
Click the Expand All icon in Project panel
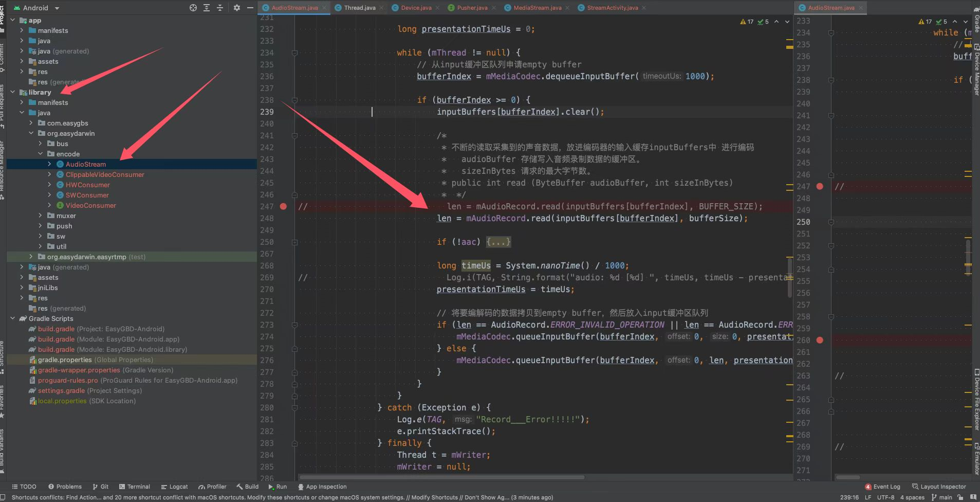(x=207, y=8)
